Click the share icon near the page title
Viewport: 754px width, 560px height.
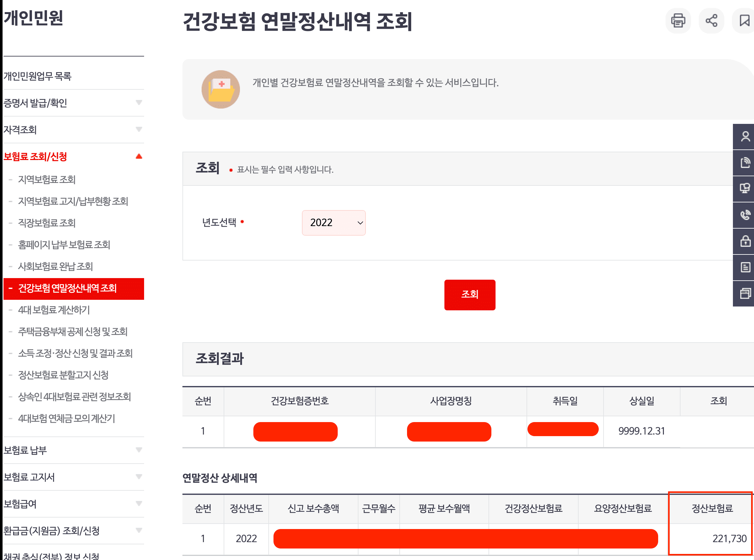(x=711, y=21)
